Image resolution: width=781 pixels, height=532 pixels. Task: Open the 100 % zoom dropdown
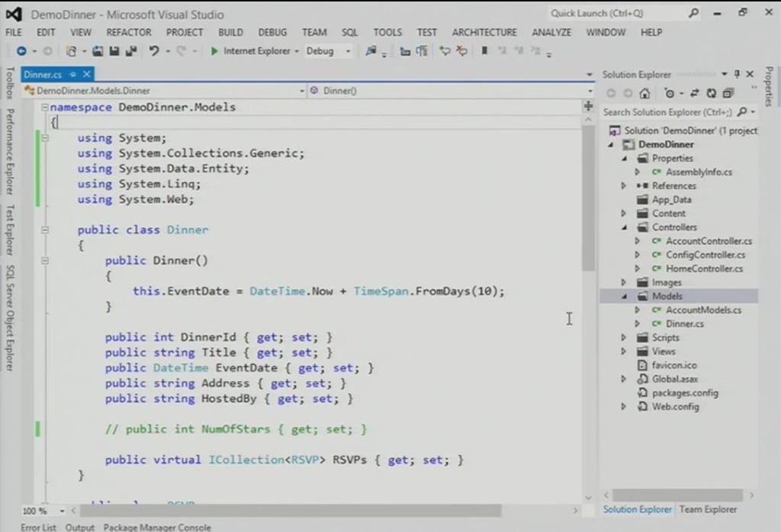click(x=62, y=511)
